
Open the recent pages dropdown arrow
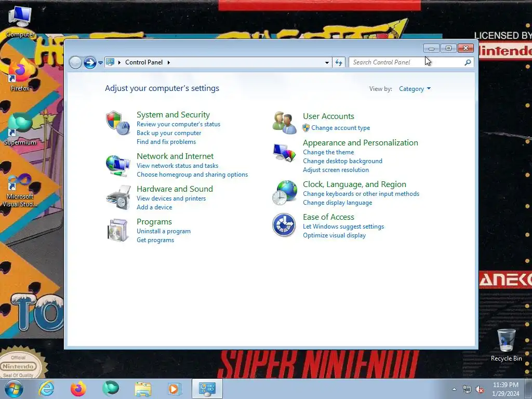click(100, 62)
